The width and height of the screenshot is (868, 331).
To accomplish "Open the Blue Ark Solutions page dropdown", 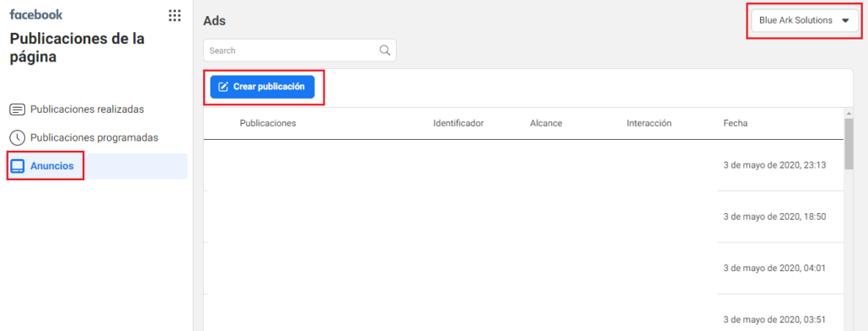I will pyautogui.click(x=804, y=20).
